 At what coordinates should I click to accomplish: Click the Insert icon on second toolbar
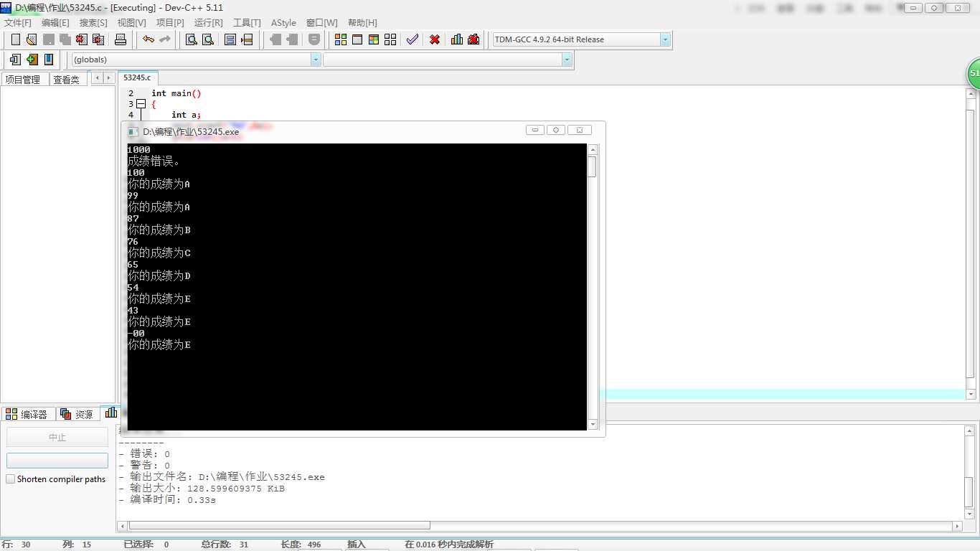(15, 60)
